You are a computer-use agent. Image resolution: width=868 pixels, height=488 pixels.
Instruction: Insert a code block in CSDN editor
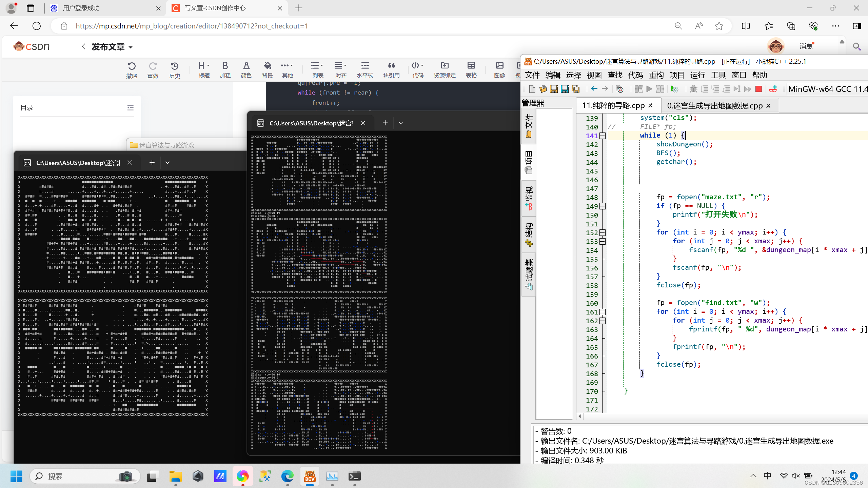pyautogui.click(x=417, y=69)
